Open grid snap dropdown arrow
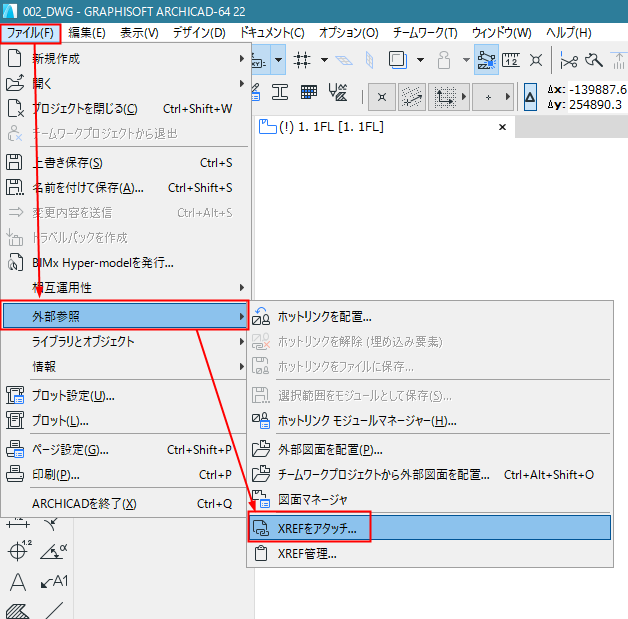Image resolution: width=628 pixels, height=619 pixels. point(324,60)
